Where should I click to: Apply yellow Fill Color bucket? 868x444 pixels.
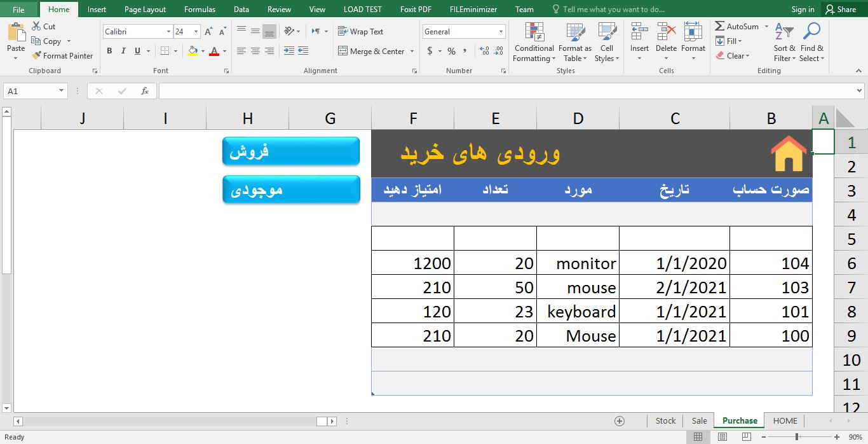tap(193, 51)
